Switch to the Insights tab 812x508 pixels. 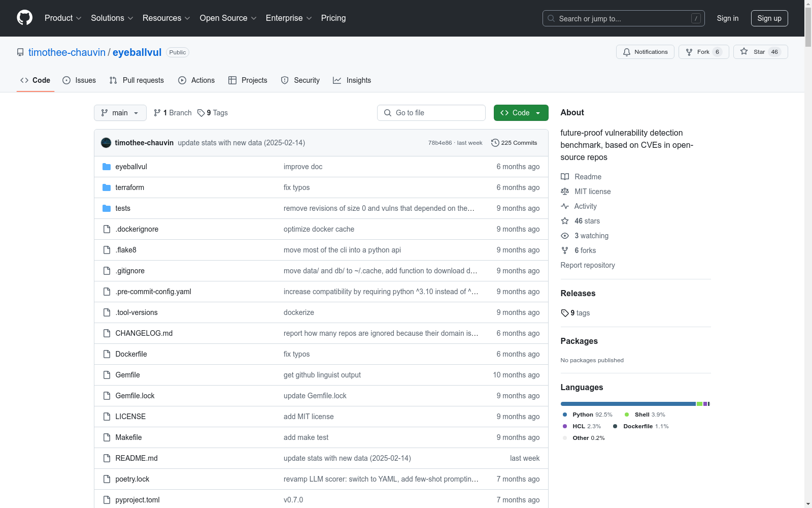pyautogui.click(x=352, y=80)
